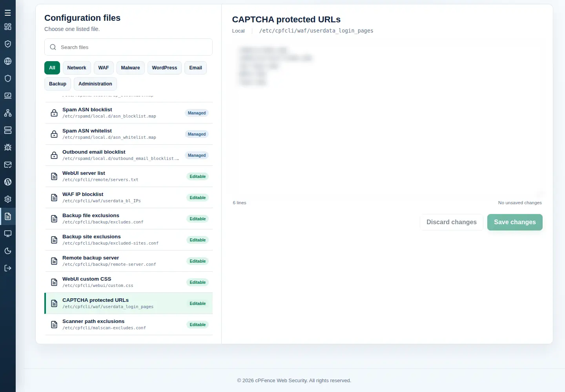Filter files by WAF category

pos(104,68)
